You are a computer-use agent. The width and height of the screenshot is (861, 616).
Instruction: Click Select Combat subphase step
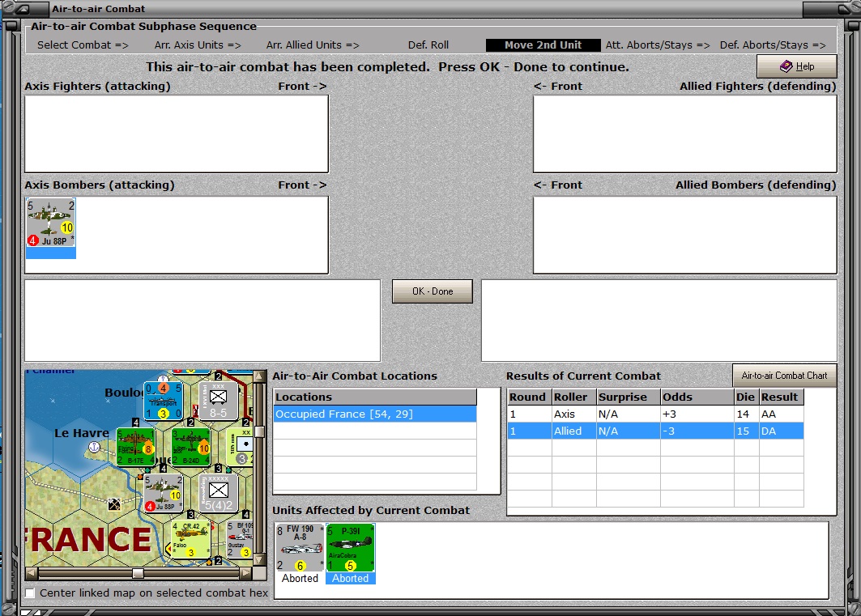[83, 45]
